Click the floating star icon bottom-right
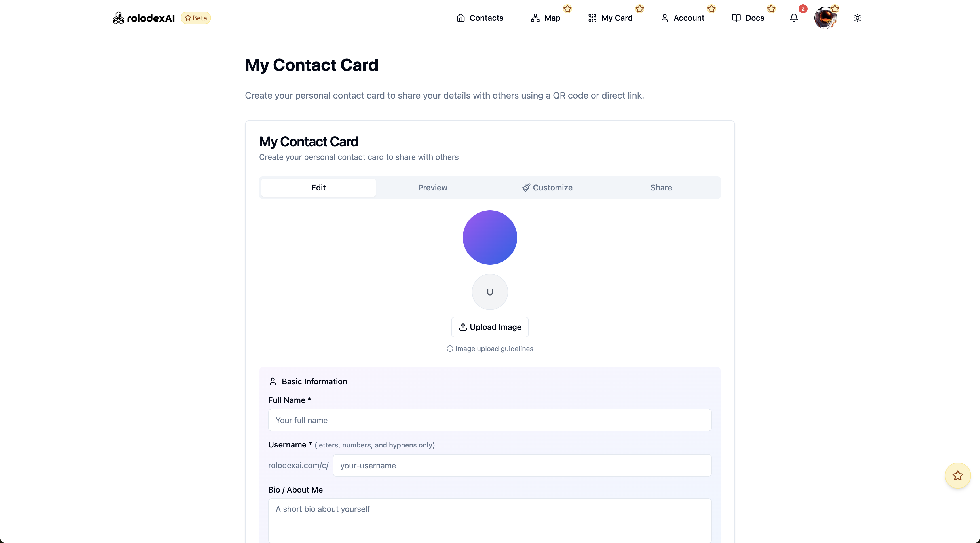This screenshot has width=980, height=543. 958,476
